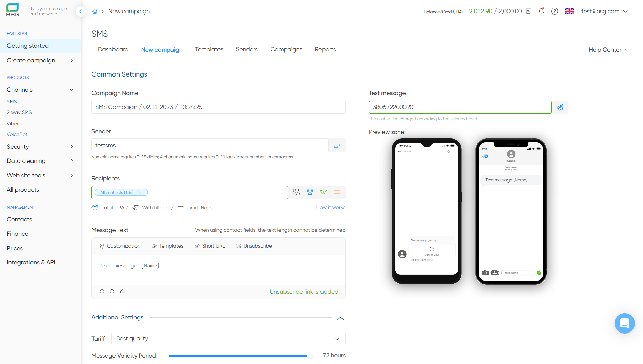The width and height of the screenshot is (643, 364).
Task: Open contact groups picker in Recipients toolbar
Action: 310,192
